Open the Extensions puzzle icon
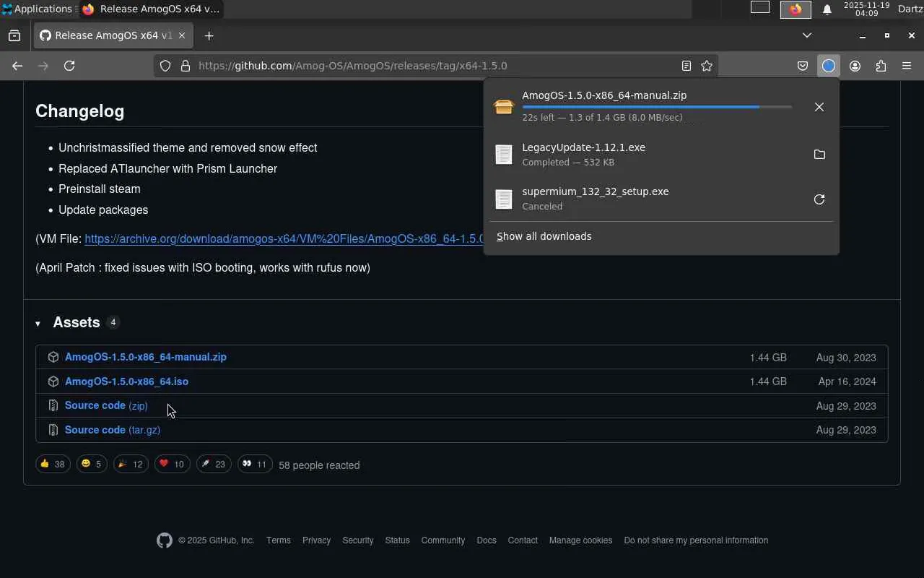924x578 pixels. click(881, 66)
